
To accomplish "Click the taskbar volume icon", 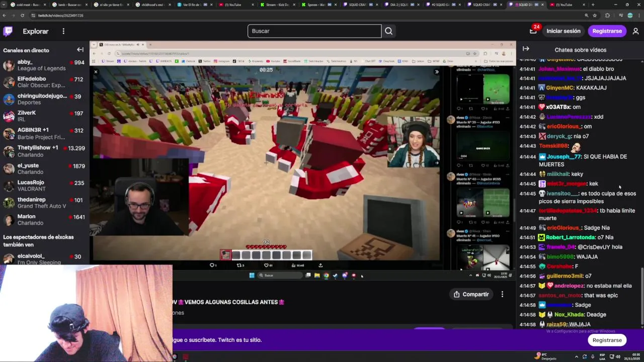I will [x=618, y=356].
